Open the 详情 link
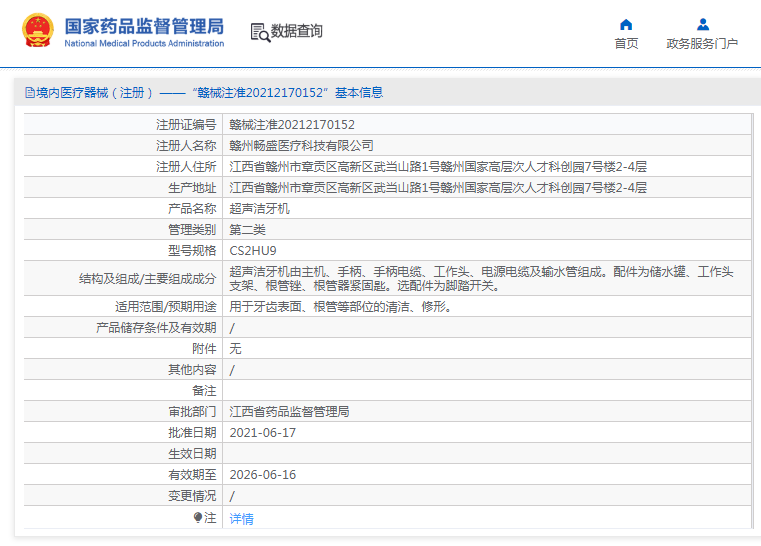The width and height of the screenshot is (761, 546). point(241,519)
